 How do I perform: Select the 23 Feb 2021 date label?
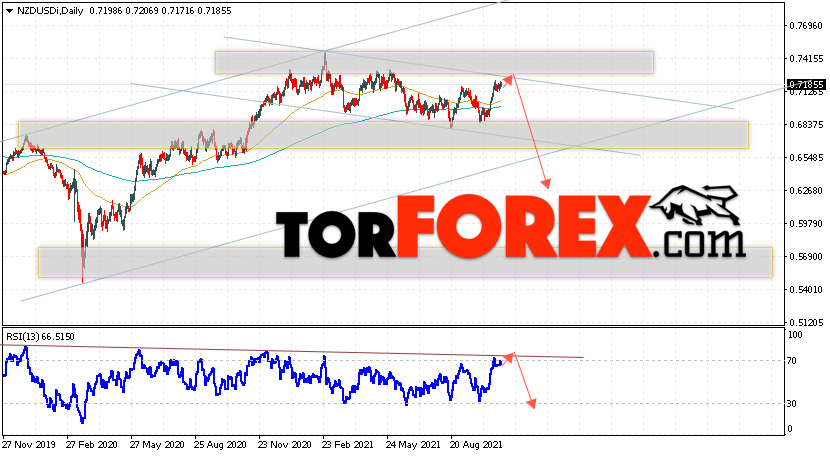pyautogui.click(x=348, y=445)
